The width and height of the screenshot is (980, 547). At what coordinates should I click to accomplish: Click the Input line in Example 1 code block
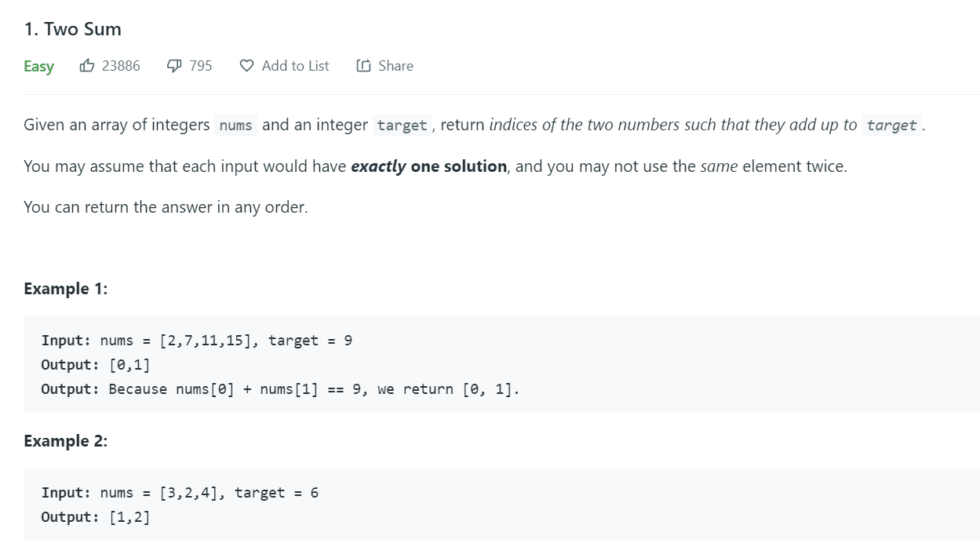coord(196,341)
